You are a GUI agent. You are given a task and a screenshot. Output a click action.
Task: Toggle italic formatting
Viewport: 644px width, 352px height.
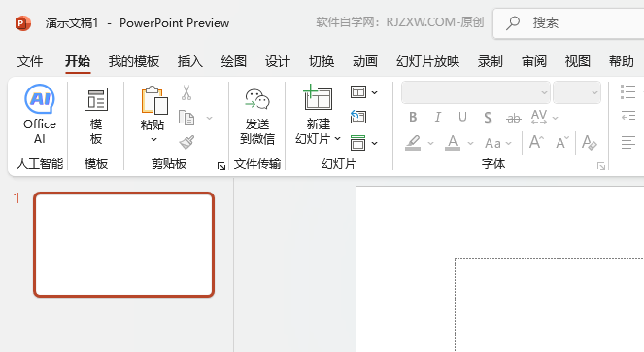pyautogui.click(x=438, y=118)
